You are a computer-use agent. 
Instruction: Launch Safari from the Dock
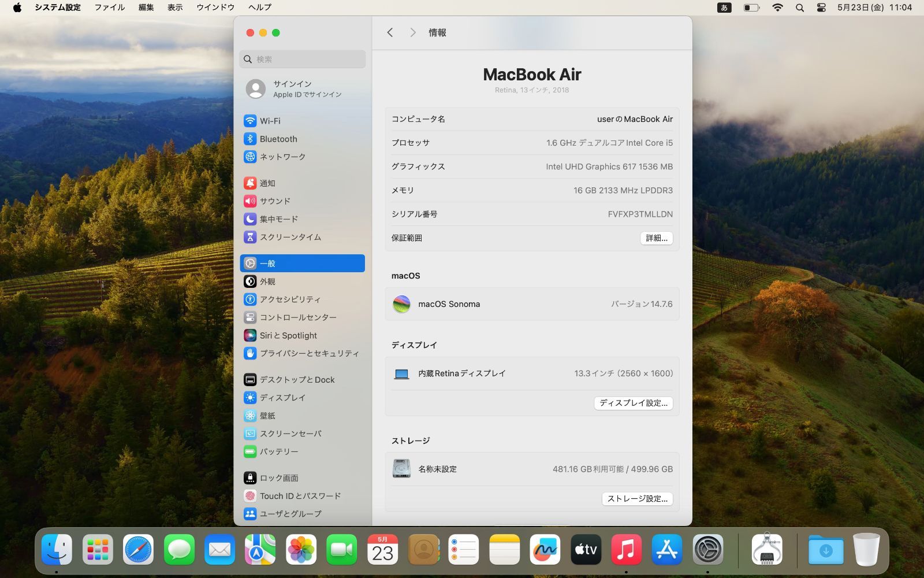(138, 549)
